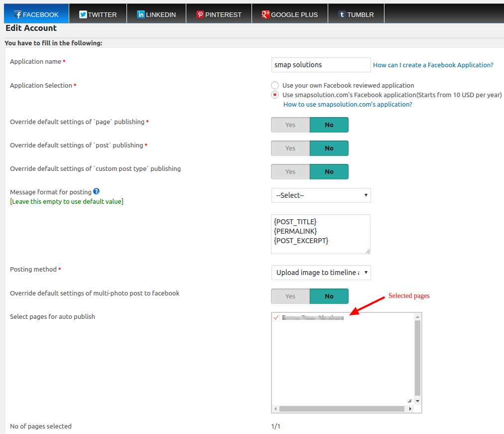
Task: Set multi-photo post override to No
Action: click(329, 296)
